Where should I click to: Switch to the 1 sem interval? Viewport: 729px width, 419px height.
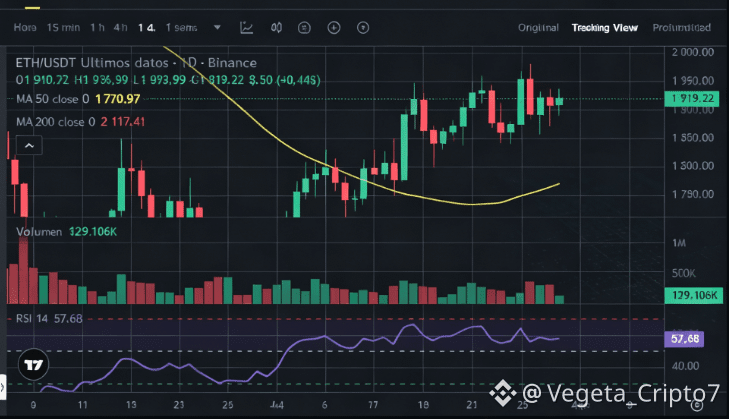point(181,27)
